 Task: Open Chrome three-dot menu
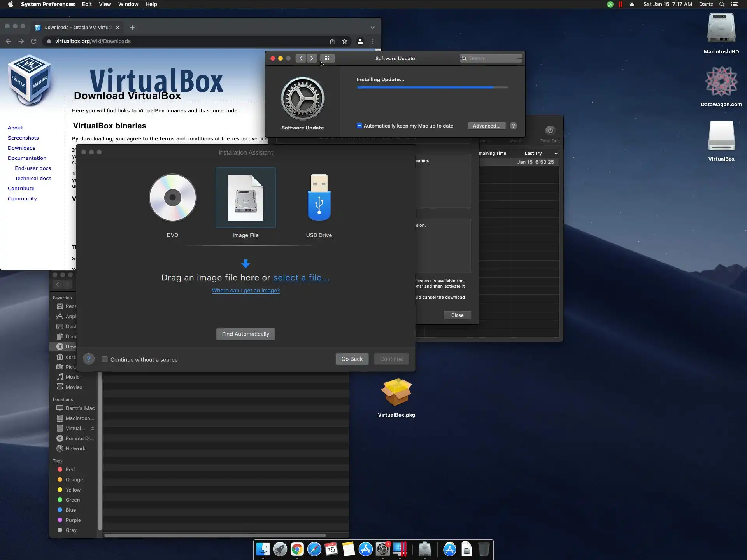[373, 41]
